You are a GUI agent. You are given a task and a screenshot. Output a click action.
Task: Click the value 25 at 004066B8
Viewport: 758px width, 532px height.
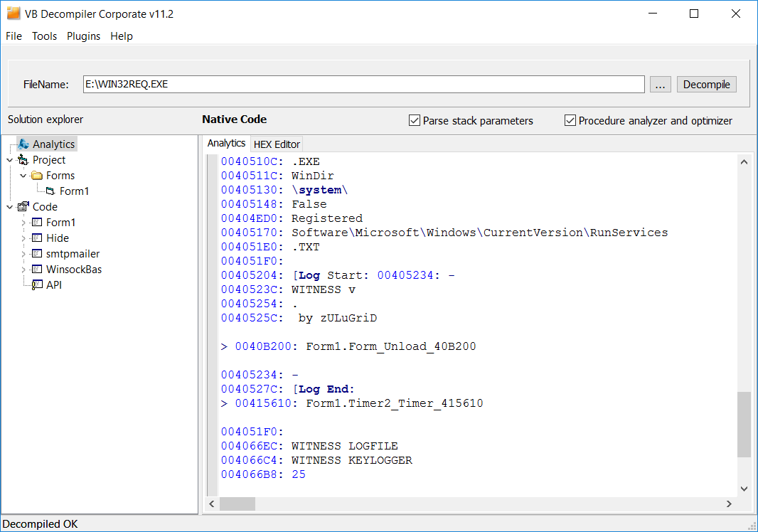pyautogui.click(x=299, y=474)
